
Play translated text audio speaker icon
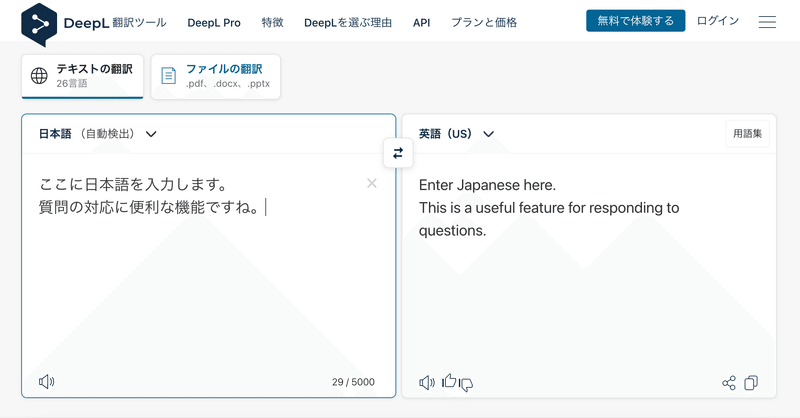pos(427,382)
